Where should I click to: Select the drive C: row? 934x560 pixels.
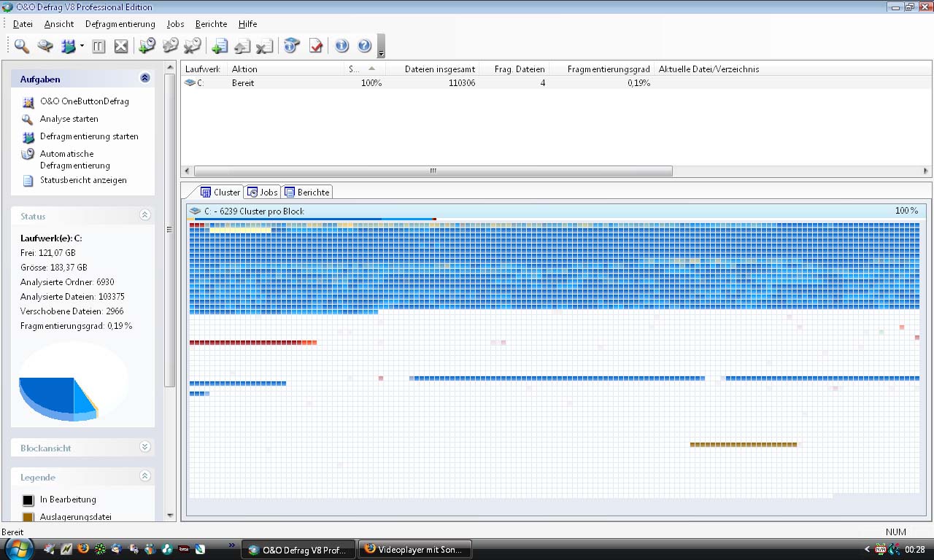pos(556,83)
